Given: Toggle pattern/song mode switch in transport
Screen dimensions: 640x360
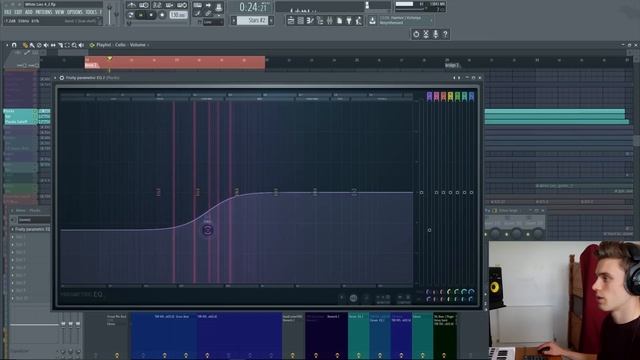Looking at the screenshot, I should [131, 15].
